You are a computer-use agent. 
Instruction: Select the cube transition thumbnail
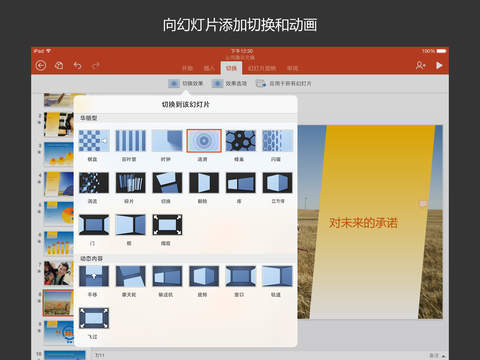(x=277, y=183)
